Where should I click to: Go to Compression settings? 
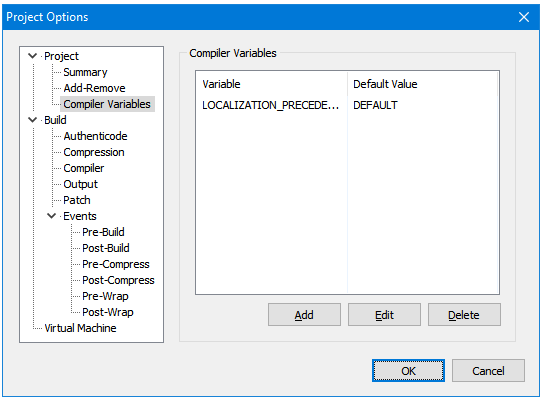94,152
